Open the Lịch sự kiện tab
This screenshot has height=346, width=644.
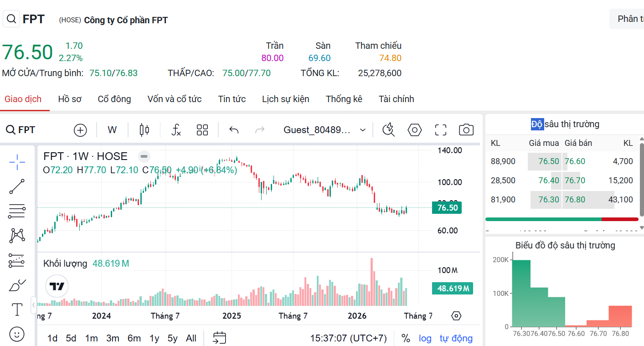(x=286, y=99)
